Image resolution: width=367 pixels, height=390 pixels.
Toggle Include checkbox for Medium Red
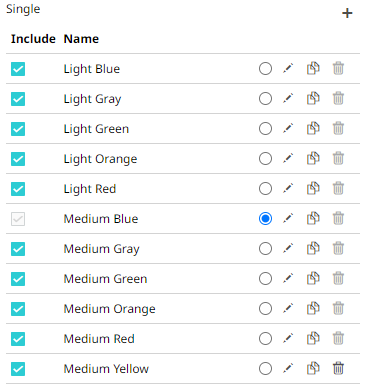coord(18,339)
